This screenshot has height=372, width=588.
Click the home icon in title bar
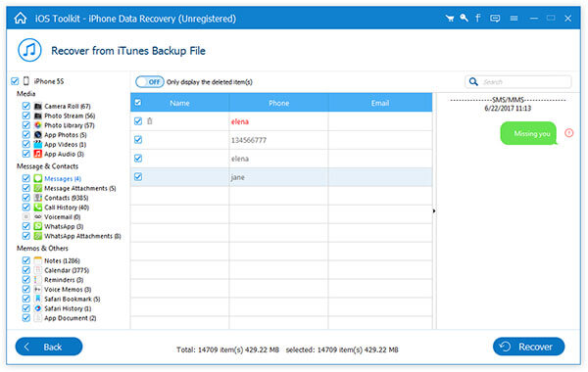click(21, 18)
